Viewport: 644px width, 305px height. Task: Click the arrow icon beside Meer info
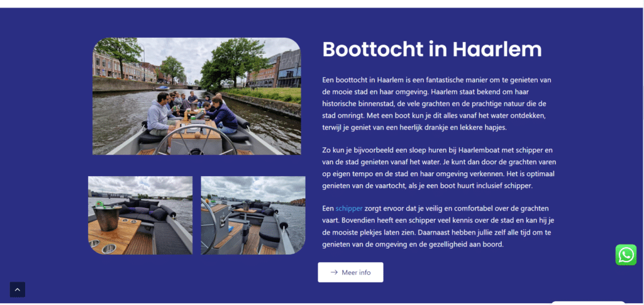click(x=334, y=272)
